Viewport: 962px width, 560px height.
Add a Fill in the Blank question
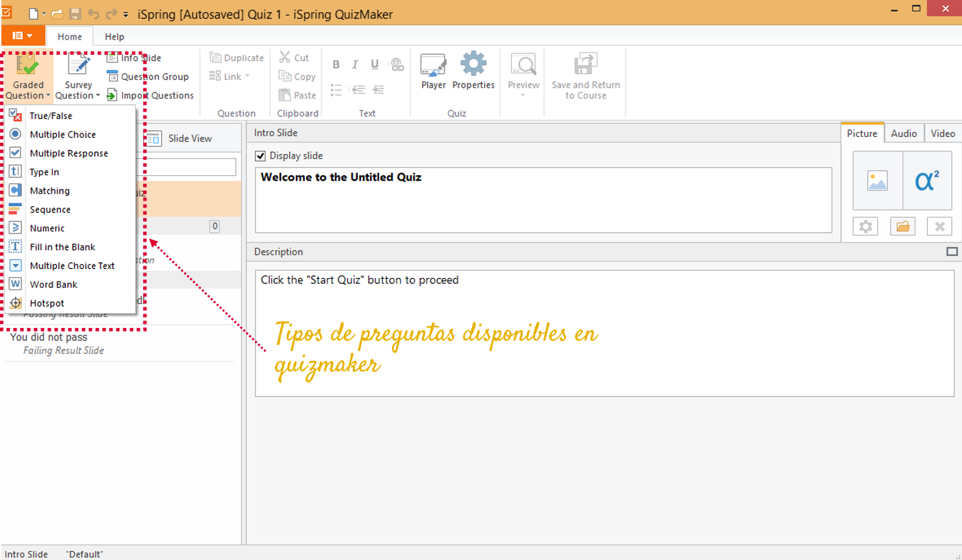click(x=71, y=246)
